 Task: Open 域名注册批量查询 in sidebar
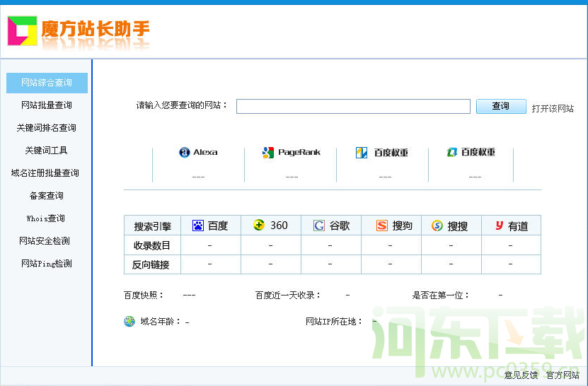(45, 173)
